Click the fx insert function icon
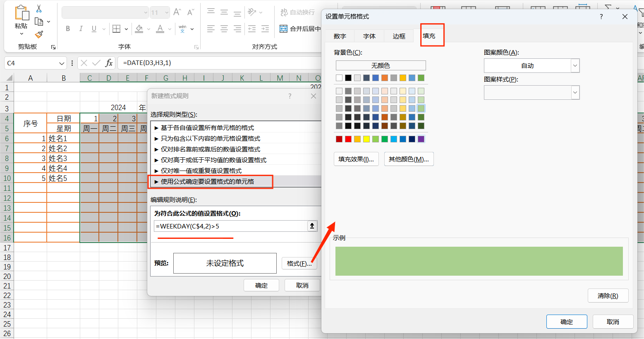644x339 pixels. pos(108,63)
